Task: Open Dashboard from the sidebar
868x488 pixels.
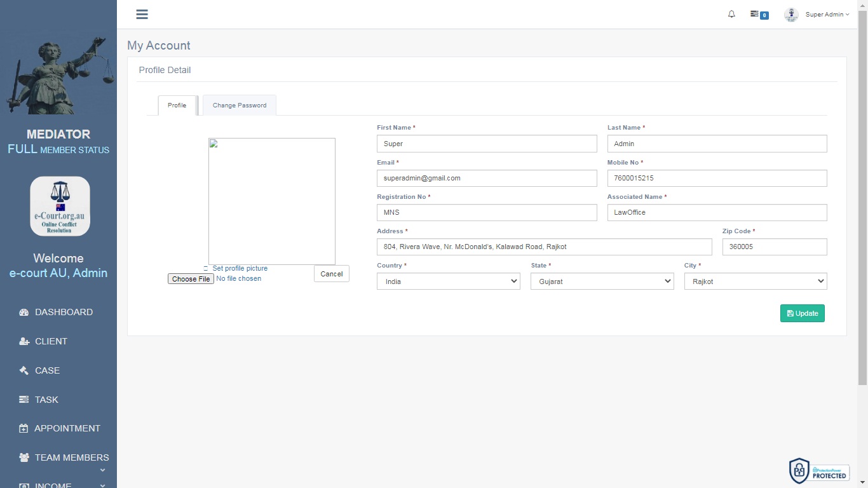Action: pyautogui.click(x=64, y=312)
